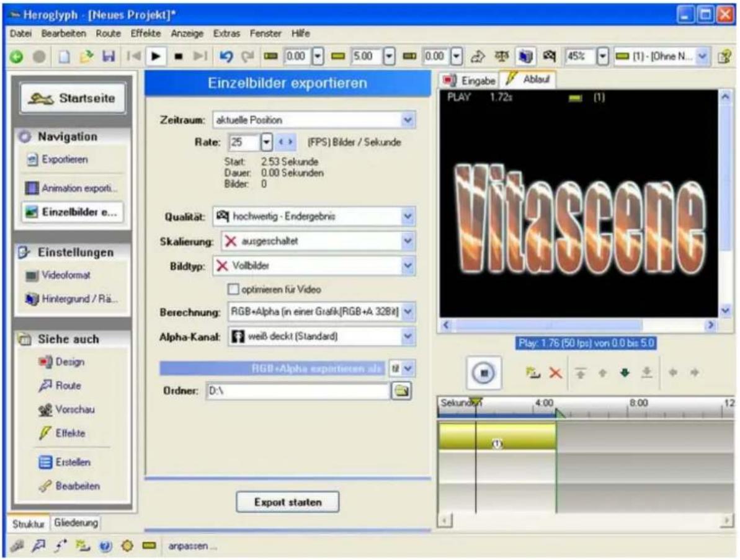Open the Rate FPS dropdown
This screenshot has height=560, width=740.
267,142
